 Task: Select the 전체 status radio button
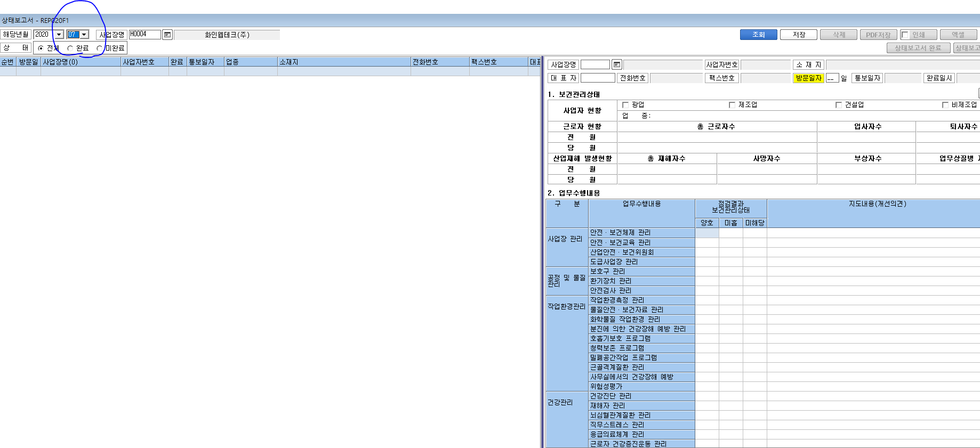(x=41, y=48)
